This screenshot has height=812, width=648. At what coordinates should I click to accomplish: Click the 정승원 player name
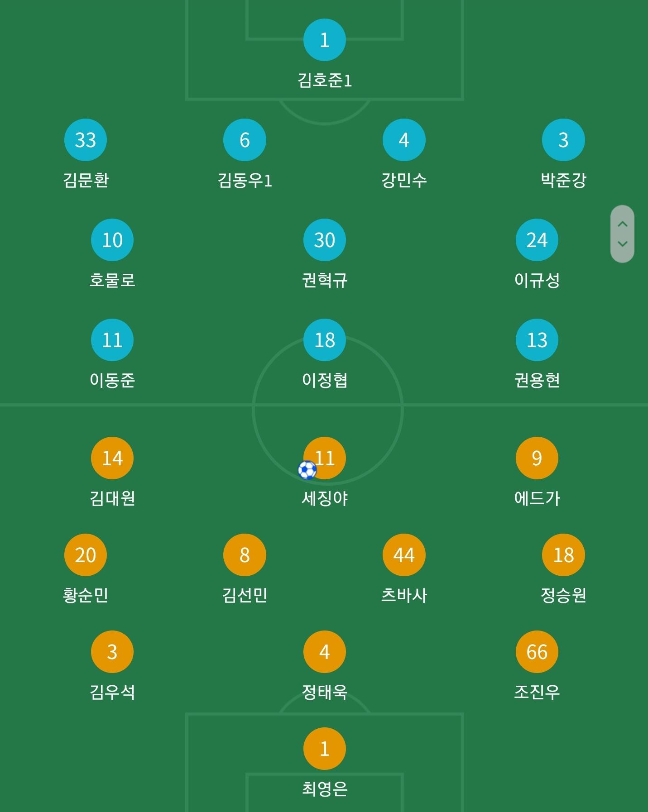pos(563,595)
